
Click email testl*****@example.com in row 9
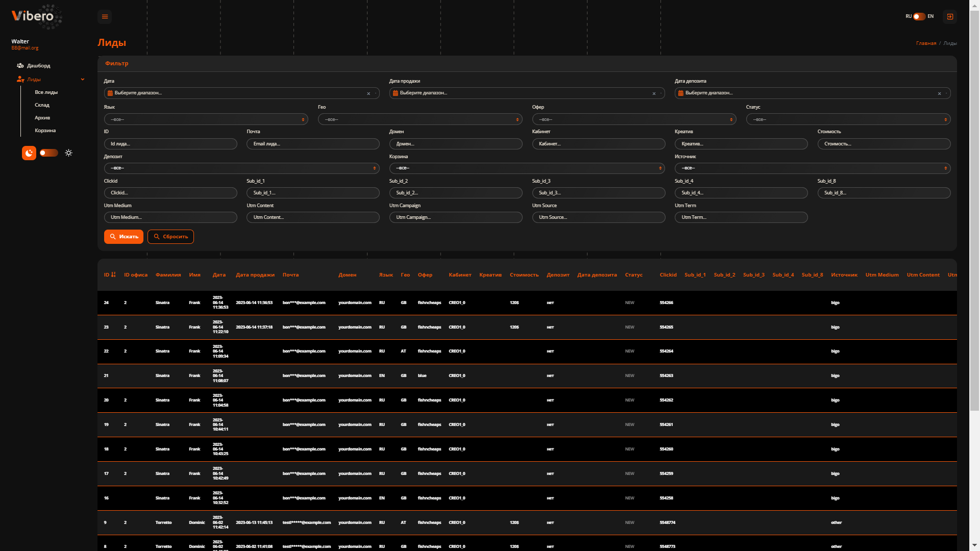point(306,522)
